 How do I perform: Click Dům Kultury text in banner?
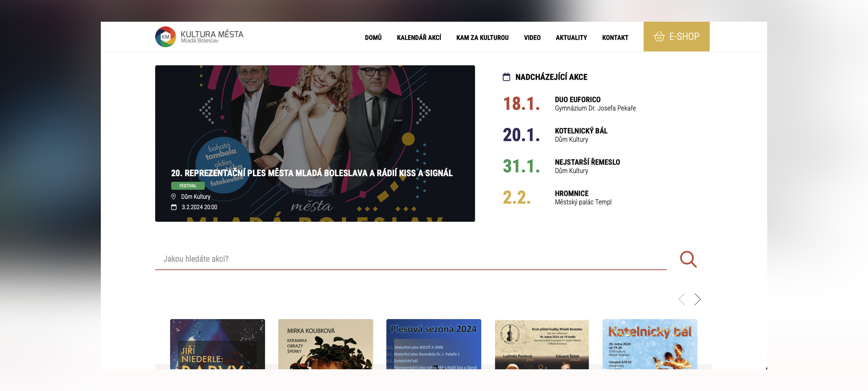point(196,197)
